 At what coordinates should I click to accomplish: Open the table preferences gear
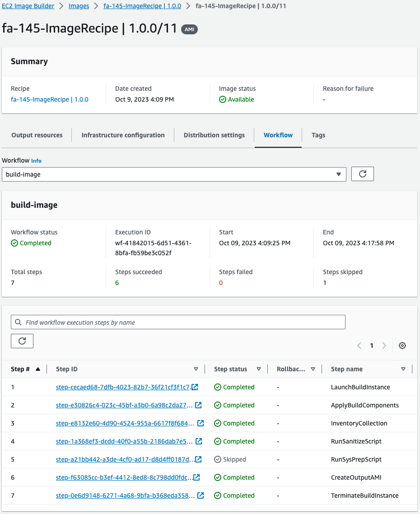click(x=402, y=345)
